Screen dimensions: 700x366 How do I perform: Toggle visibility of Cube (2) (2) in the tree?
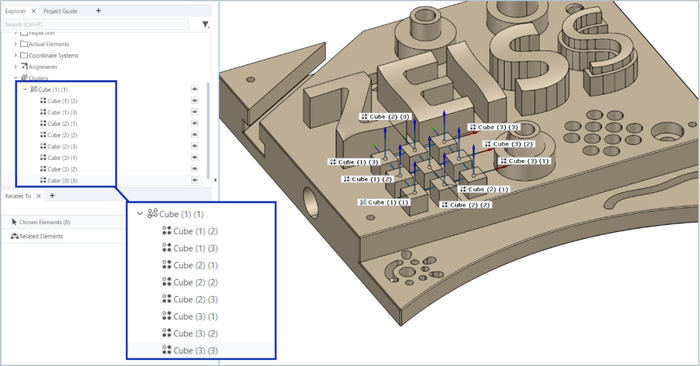pyautogui.click(x=195, y=134)
